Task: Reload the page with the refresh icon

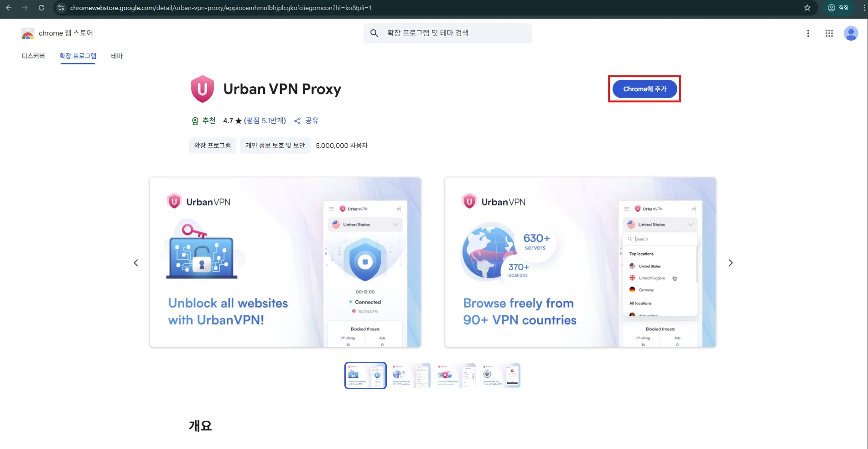Action: tap(42, 8)
